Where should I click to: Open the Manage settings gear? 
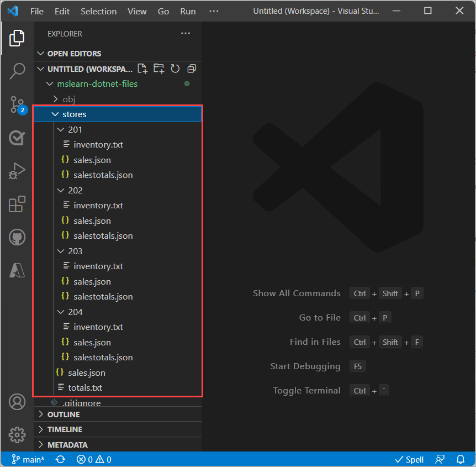(x=17, y=435)
